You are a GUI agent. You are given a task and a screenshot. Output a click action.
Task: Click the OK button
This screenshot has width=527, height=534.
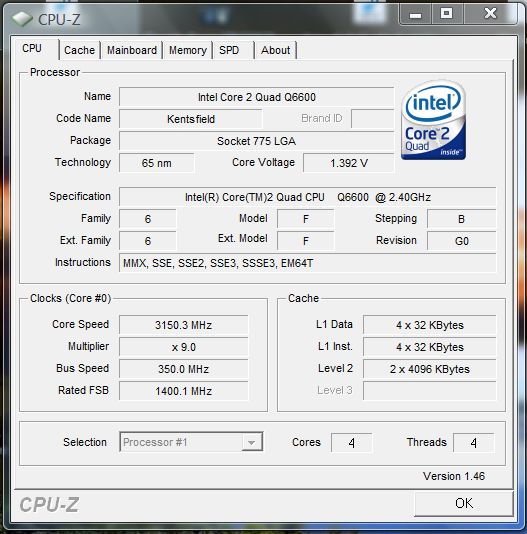pos(464,503)
